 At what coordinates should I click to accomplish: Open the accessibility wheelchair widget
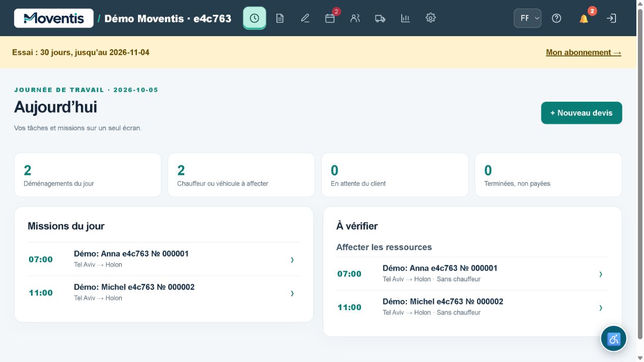[x=613, y=339]
